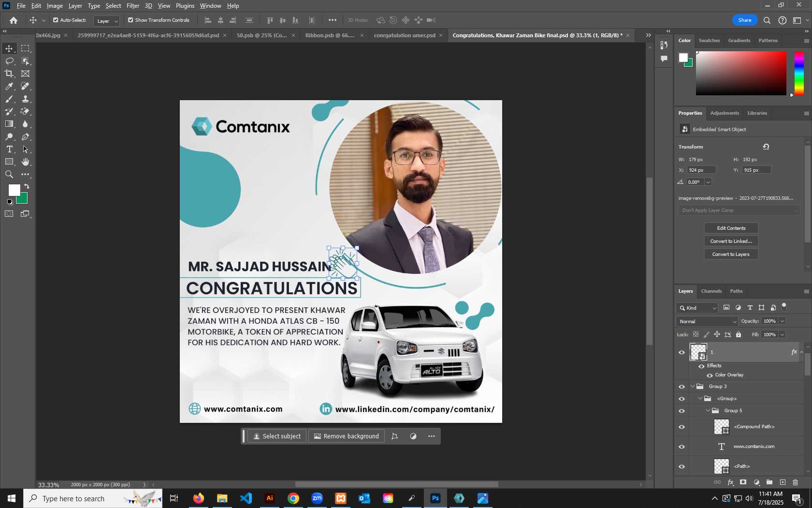Select the Rectangular Marquee tool
Screen dimensions: 812x508
[x=25, y=48]
